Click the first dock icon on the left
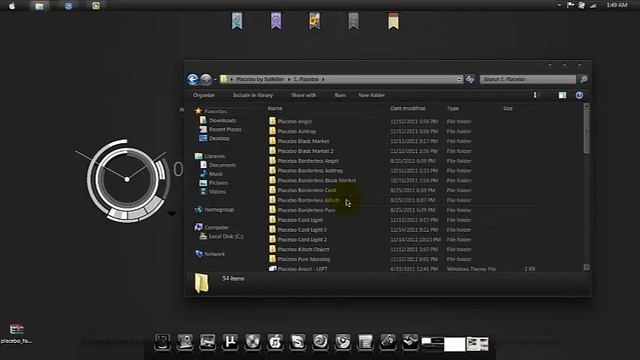Image resolution: width=640 pixels, height=360 pixels. [x=162, y=341]
